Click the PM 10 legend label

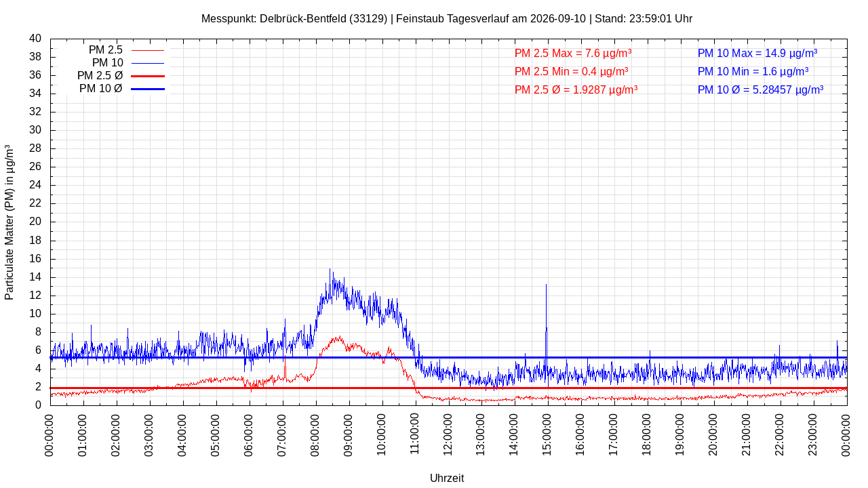(x=107, y=63)
